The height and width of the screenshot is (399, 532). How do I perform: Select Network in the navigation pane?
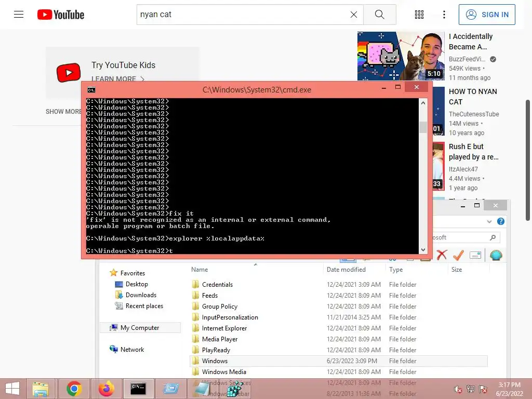[127, 349]
